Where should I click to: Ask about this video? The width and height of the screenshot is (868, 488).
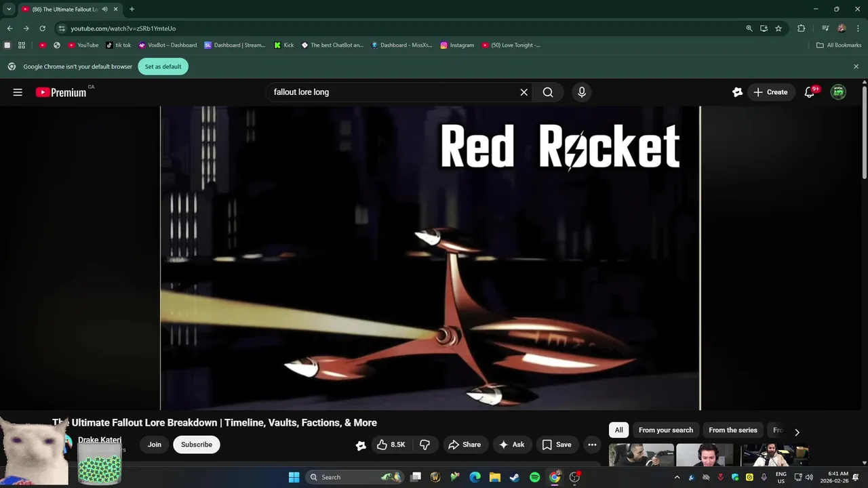[512, 445]
